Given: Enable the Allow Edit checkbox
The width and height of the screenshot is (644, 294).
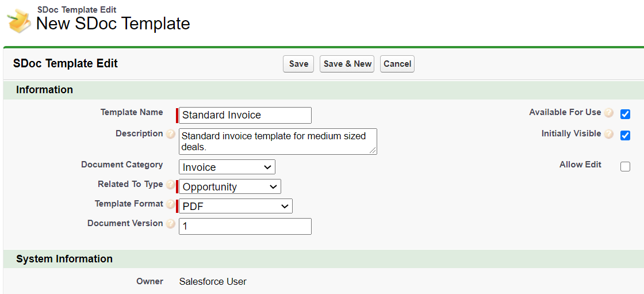Looking at the screenshot, I should pos(625,166).
